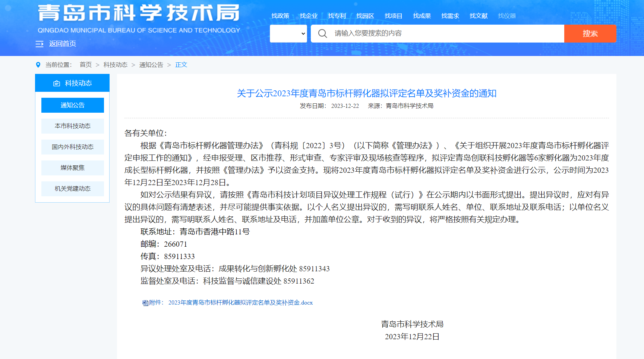
Task: Click the location pin icon in breadcrumb
Action: (x=38, y=65)
